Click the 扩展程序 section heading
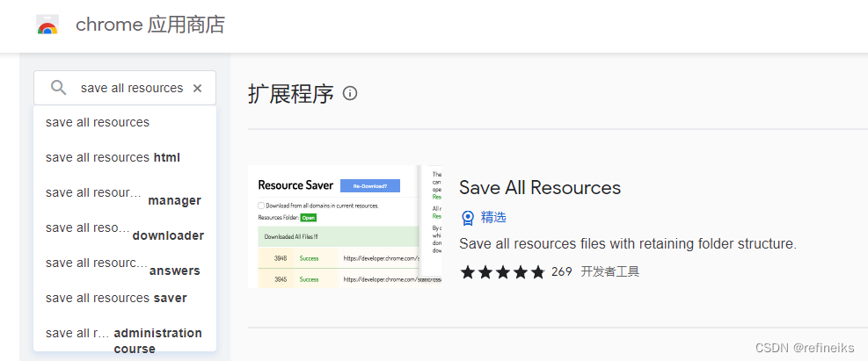 coord(291,95)
